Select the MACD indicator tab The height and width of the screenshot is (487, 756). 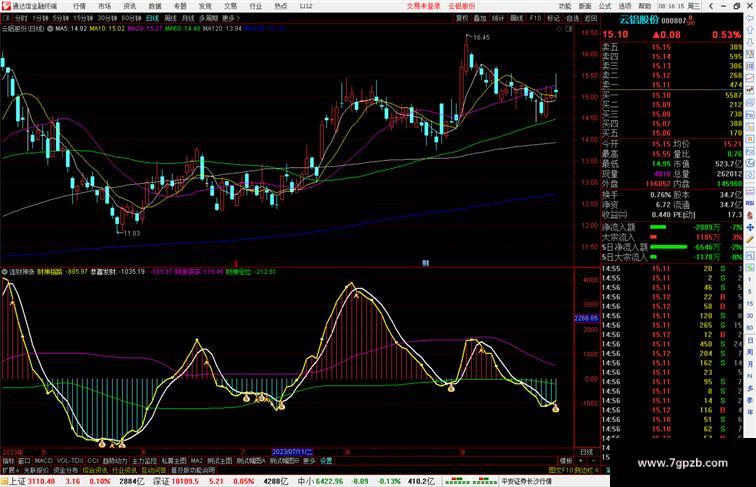click(43, 461)
